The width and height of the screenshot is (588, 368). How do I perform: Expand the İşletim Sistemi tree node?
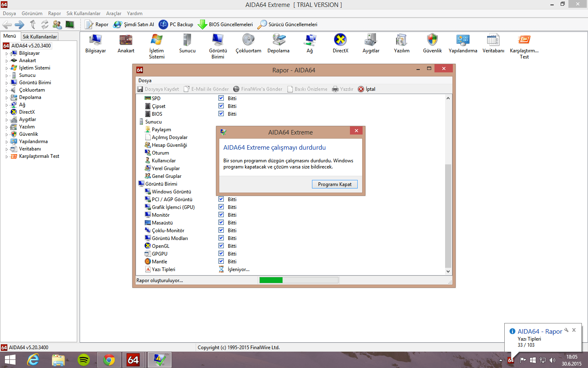pos(7,68)
